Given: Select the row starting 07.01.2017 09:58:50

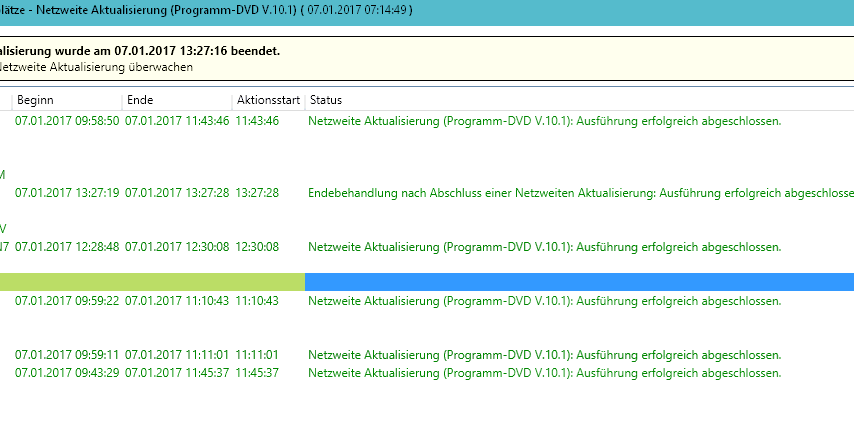Looking at the screenshot, I should [x=67, y=121].
